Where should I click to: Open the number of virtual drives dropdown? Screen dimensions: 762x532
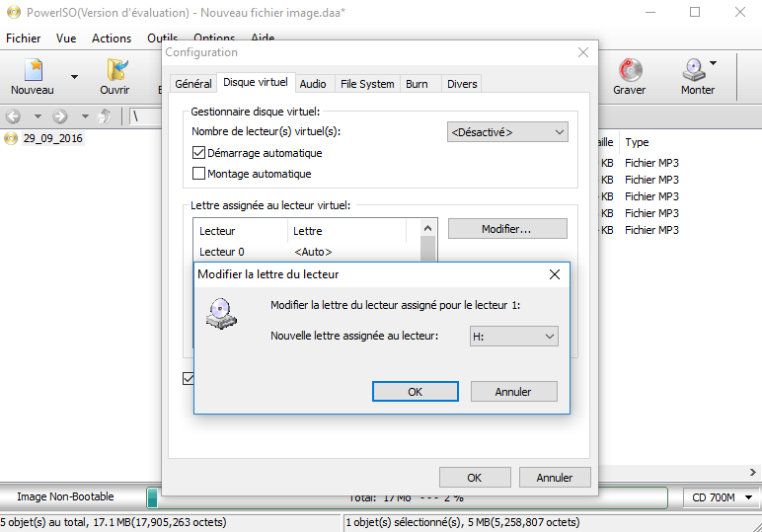coord(507,132)
